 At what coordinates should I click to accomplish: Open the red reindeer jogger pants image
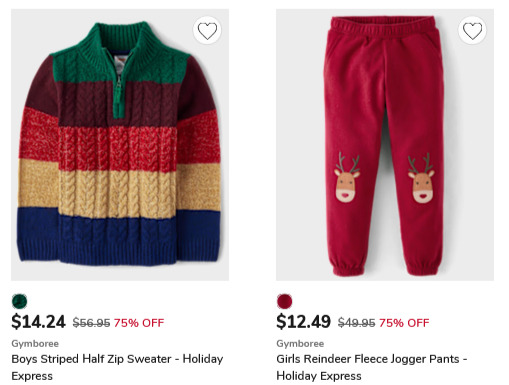pyautogui.click(x=385, y=145)
